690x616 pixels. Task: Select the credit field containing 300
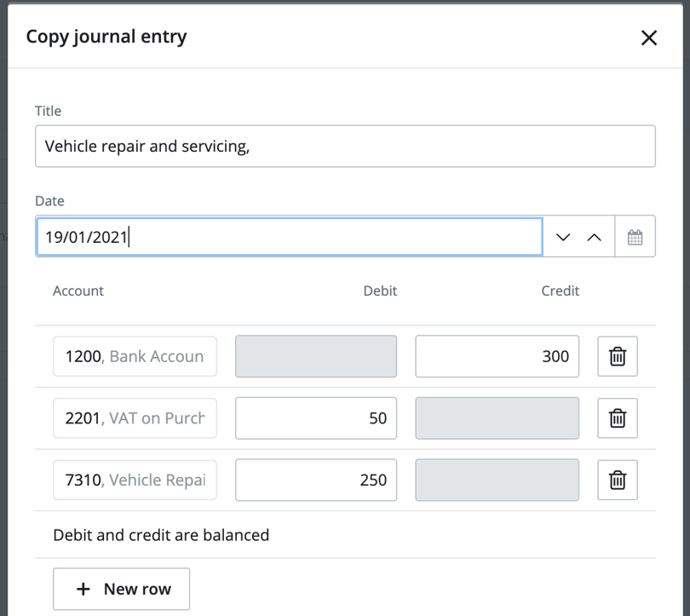pos(497,356)
